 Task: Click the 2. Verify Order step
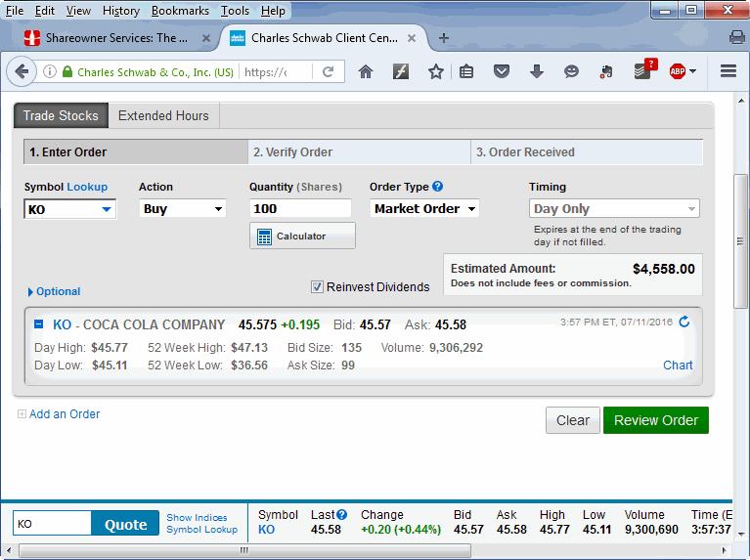(x=359, y=152)
